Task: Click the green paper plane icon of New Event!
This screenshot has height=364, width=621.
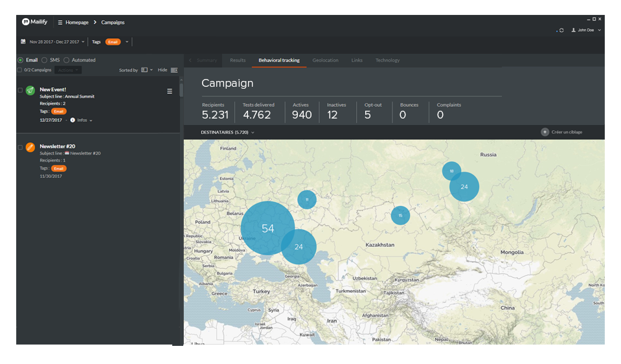Action: click(30, 91)
